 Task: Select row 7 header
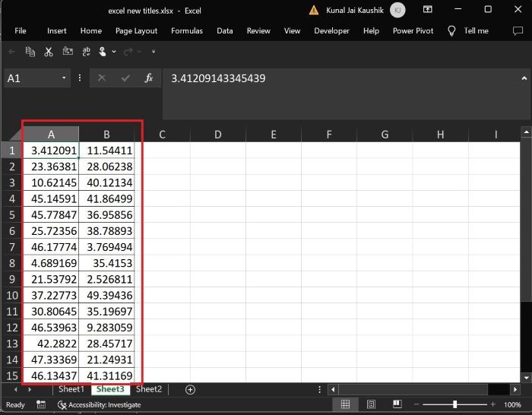pyautogui.click(x=12, y=247)
